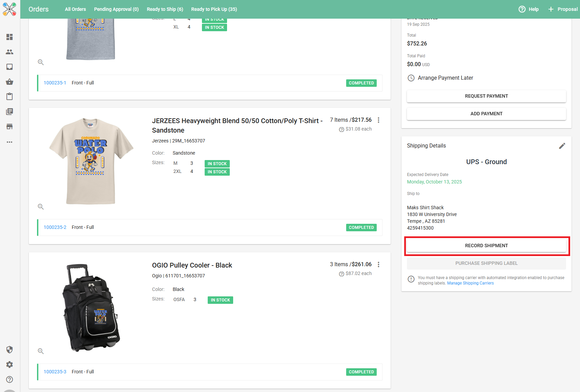Open the clipboard icon in the sidebar
Viewport: 580px width, 392px height.
10,97
